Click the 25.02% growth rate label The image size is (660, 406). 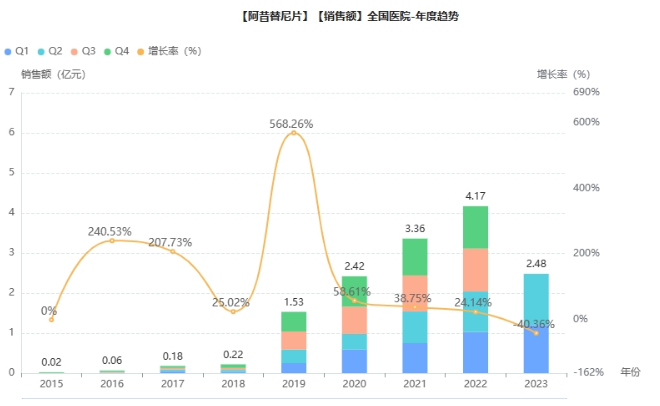click(231, 303)
